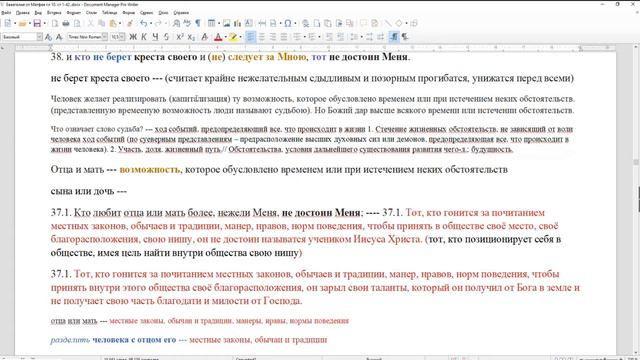This screenshot has height=360, width=640.
Task: Toggle Underline formatting Ч
Action: pos(155,37)
